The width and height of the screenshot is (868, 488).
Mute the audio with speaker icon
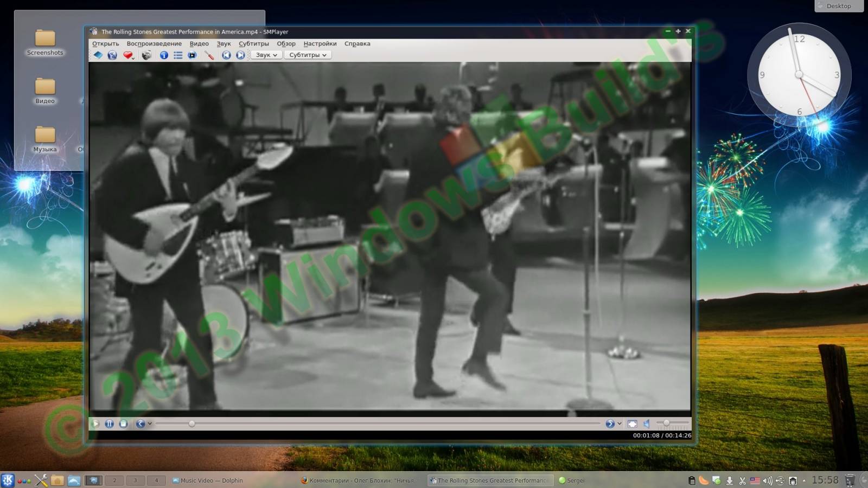click(x=647, y=423)
